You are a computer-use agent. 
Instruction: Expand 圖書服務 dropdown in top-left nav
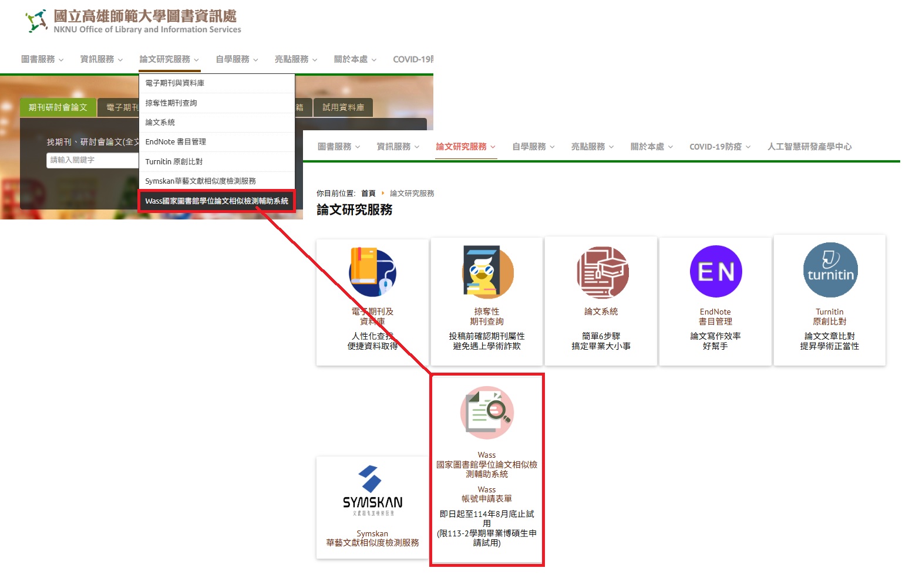coord(42,59)
